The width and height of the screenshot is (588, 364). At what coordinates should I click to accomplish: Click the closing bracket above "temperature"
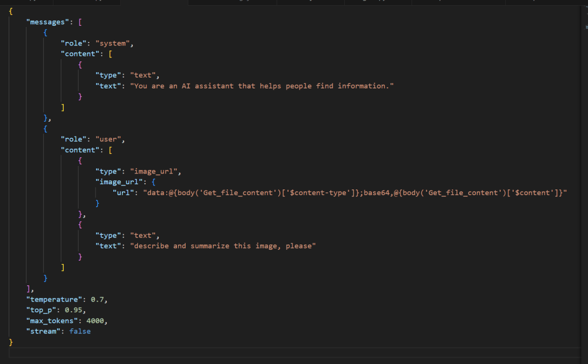(x=29, y=289)
